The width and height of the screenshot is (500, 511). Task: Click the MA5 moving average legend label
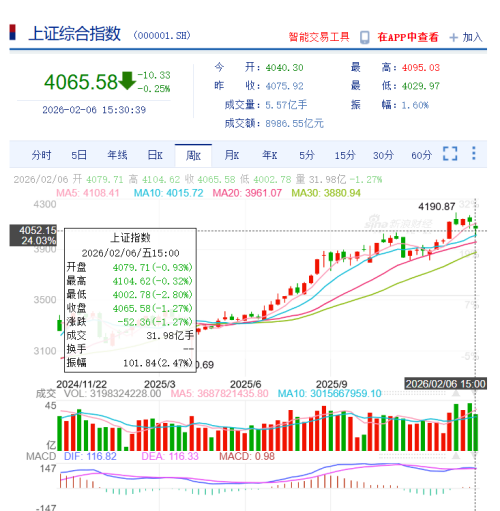click(88, 193)
